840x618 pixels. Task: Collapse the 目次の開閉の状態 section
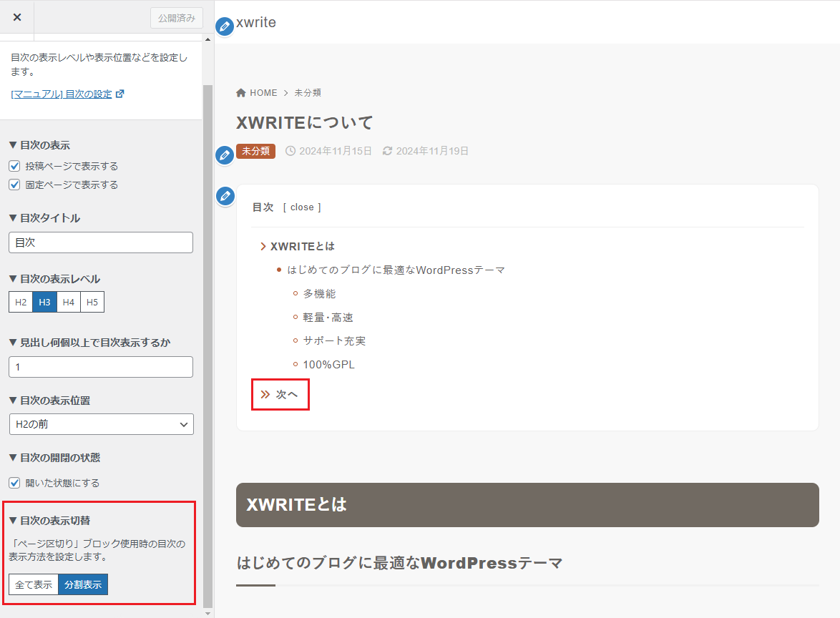point(54,458)
